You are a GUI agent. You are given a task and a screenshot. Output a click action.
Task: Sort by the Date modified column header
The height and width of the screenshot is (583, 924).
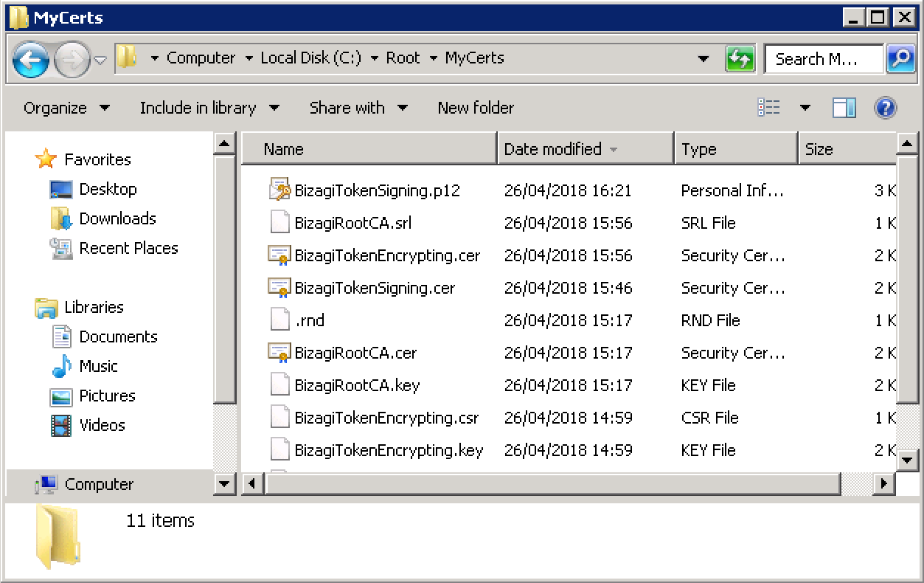point(586,149)
